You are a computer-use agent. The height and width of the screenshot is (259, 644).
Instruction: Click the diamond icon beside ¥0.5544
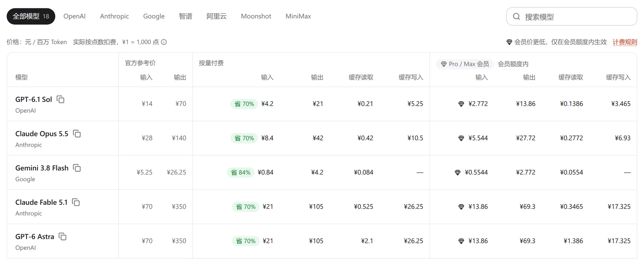(x=457, y=173)
